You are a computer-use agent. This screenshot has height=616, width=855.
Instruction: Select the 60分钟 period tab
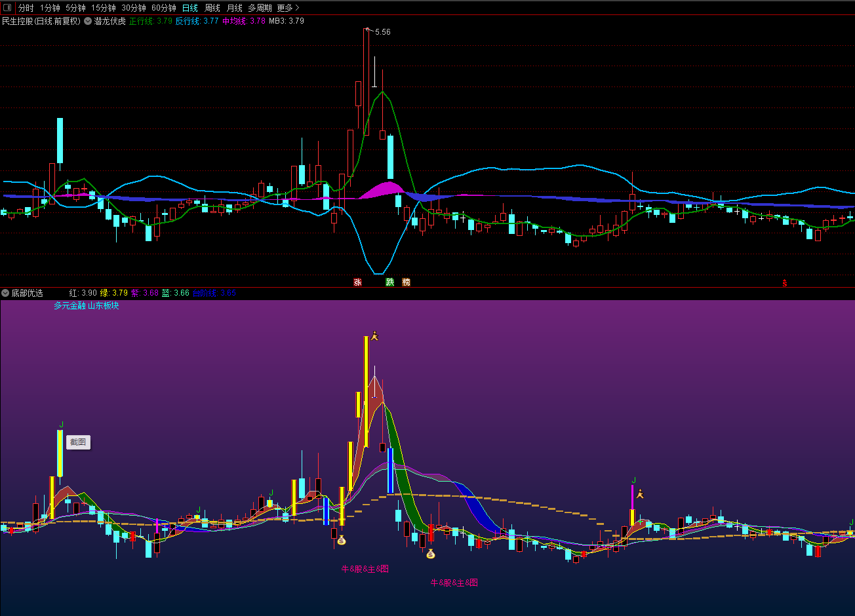tap(164, 8)
